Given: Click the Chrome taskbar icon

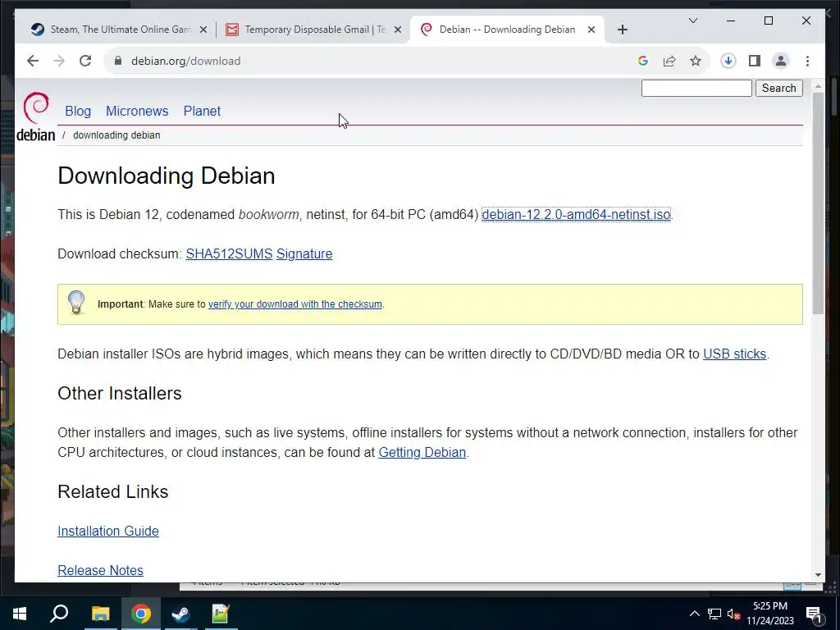Looking at the screenshot, I should point(141,614).
